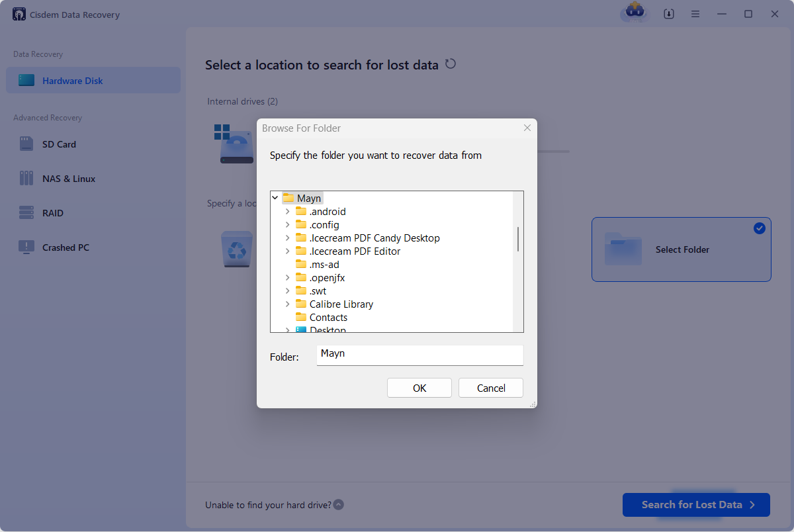Expand the .android folder
Viewport: 794px width, 532px height.
click(288, 211)
